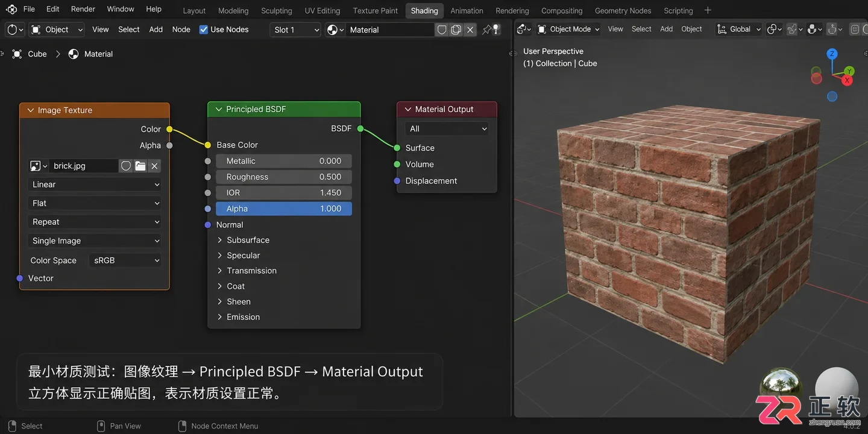
Task: Collapse the Principled BSDF node
Action: (218, 109)
